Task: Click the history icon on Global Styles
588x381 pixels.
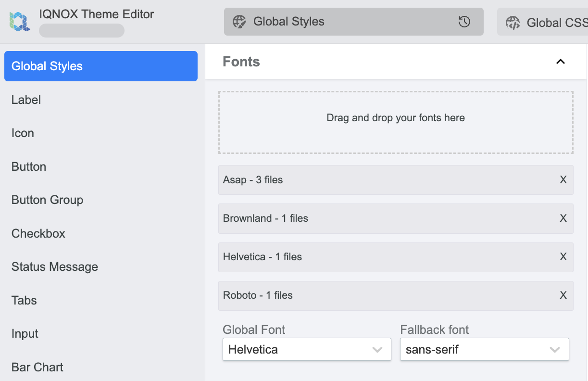Action: point(464,22)
